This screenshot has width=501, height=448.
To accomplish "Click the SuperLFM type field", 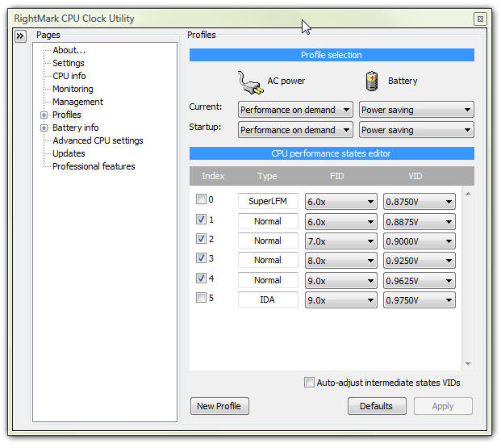I will point(268,201).
